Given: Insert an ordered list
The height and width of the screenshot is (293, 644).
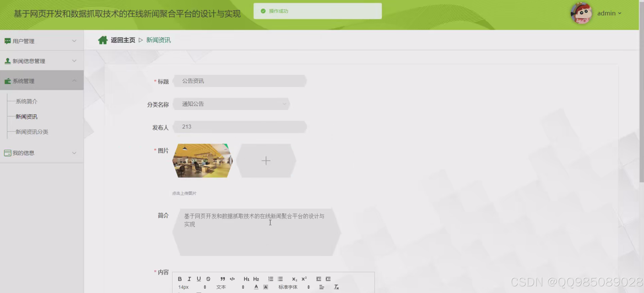Looking at the screenshot, I should click(271, 279).
